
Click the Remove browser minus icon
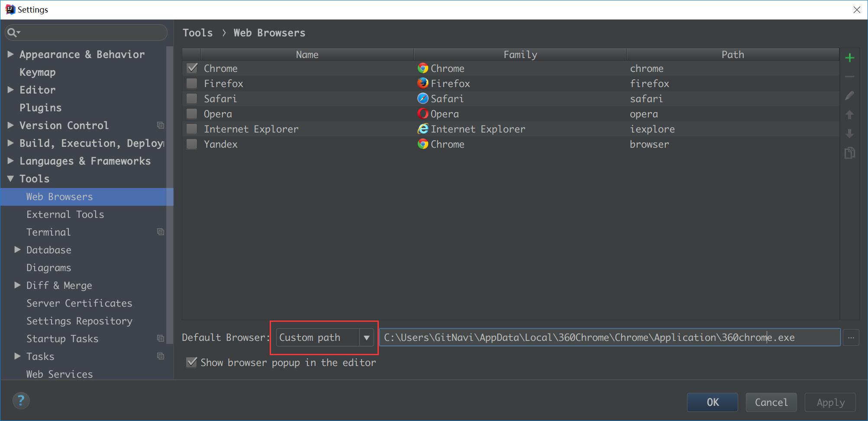point(849,77)
